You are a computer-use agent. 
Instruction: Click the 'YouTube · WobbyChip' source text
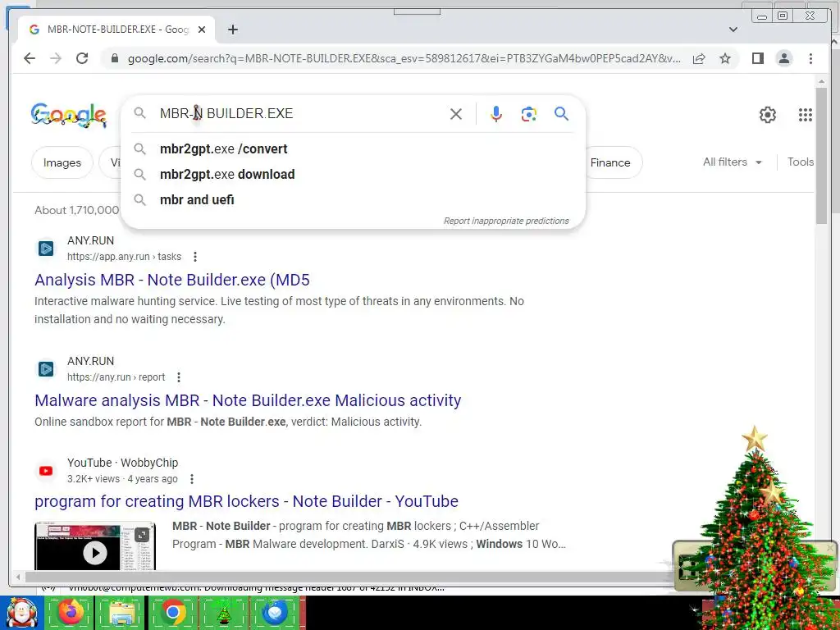point(123,463)
